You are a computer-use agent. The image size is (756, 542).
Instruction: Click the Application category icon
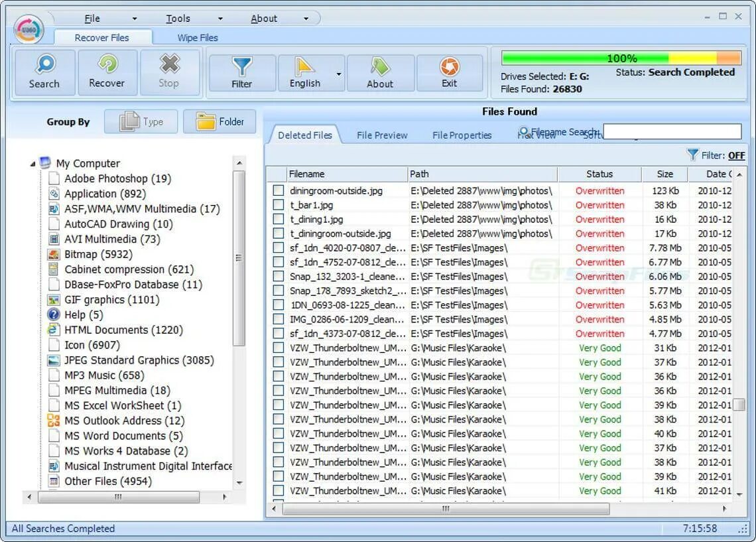[54, 193]
